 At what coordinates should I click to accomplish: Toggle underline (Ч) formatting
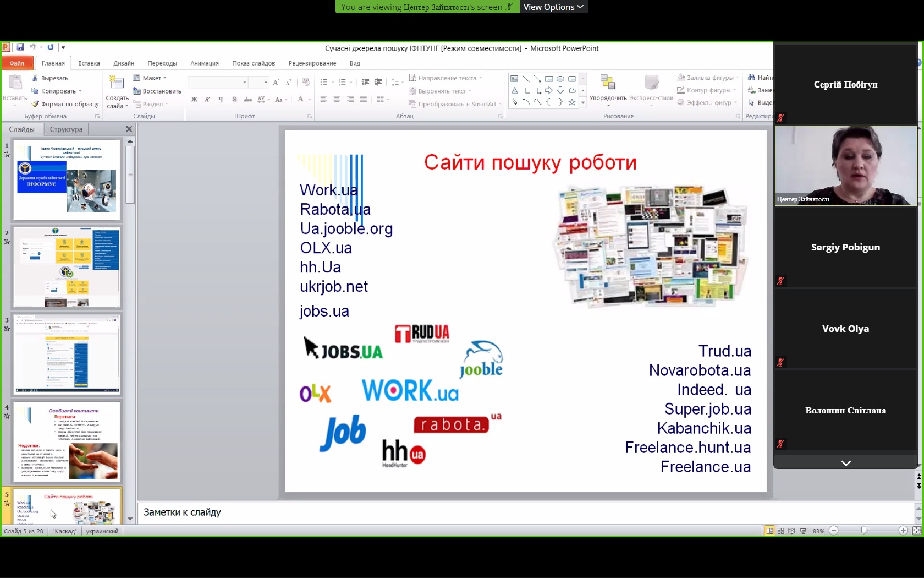221,100
